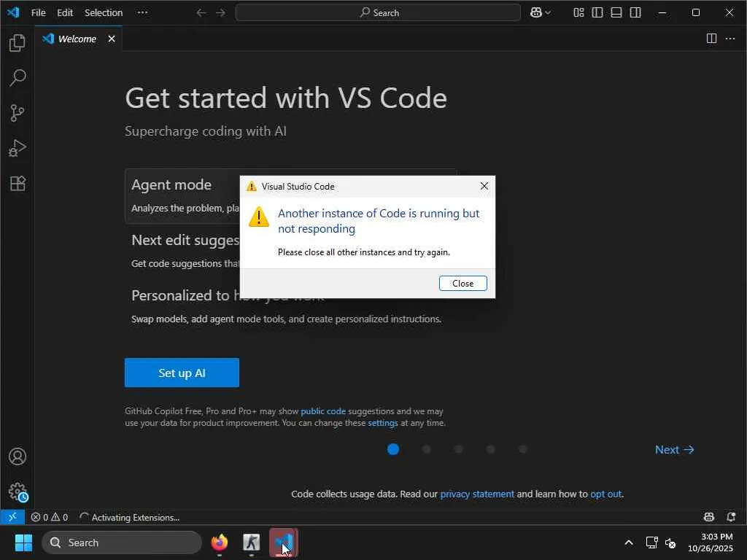The height and width of the screenshot is (560, 747).
Task: Open the Extensions view
Action: 18,183
